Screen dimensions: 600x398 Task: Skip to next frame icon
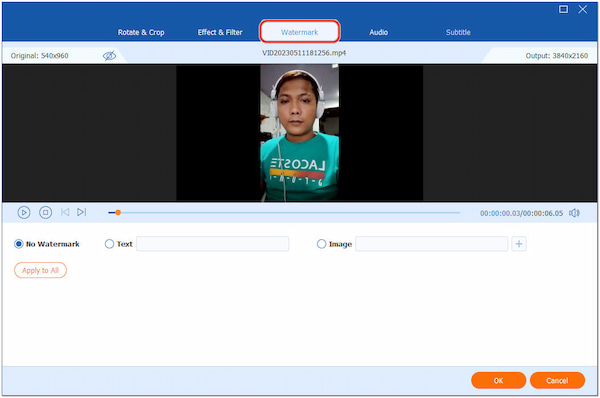(x=82, y=212)
